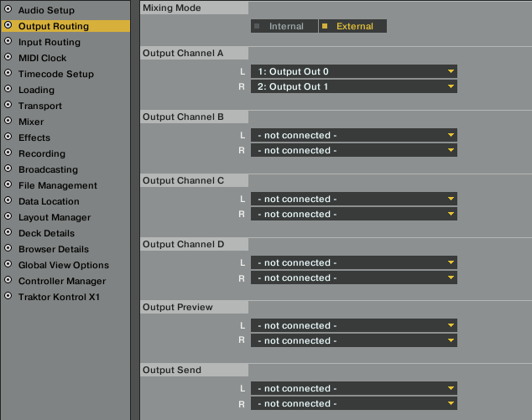Viewport: 532px width, 420px height.
Task: Open the Input Routing preferences page
Action: click(x=50, y=42)
